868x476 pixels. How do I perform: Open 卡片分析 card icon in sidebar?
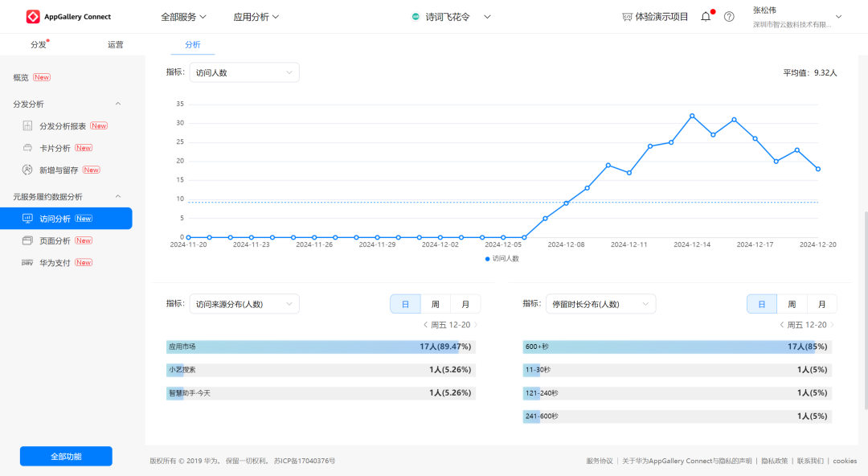click(x=28, y=148)
